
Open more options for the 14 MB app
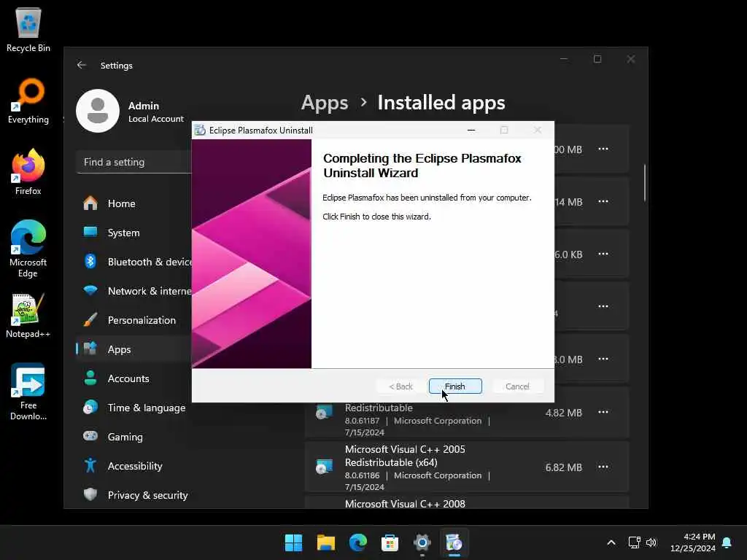coord(603,201)
